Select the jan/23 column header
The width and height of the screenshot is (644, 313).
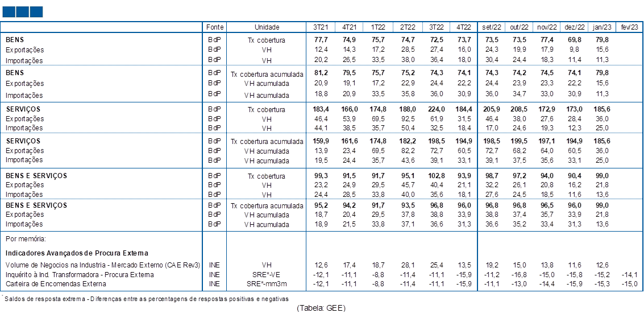(x=602, y=27)
